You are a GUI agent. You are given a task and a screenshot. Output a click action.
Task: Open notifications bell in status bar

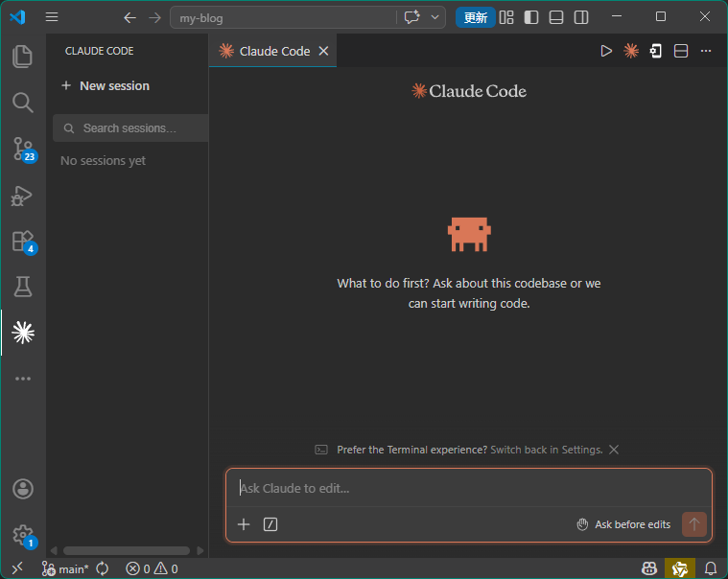[711, 568]
